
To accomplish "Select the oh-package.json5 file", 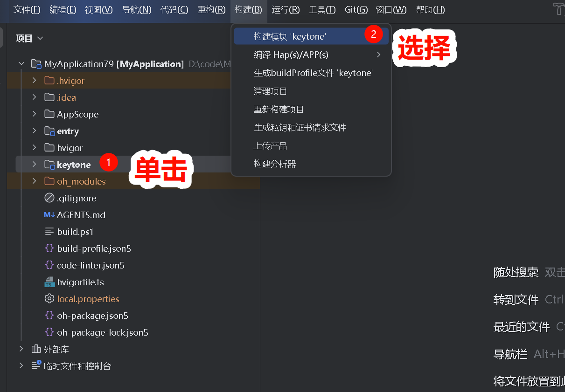I will click(92, 316).
